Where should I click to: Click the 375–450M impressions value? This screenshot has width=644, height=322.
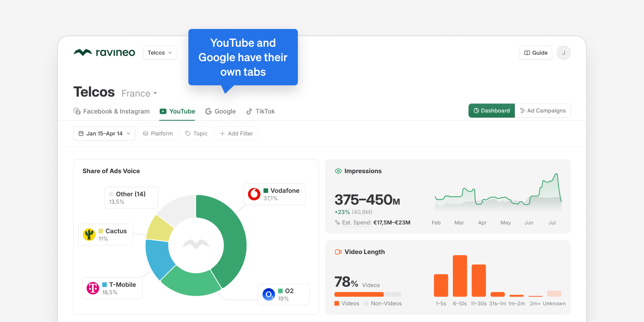coord(367,200)
